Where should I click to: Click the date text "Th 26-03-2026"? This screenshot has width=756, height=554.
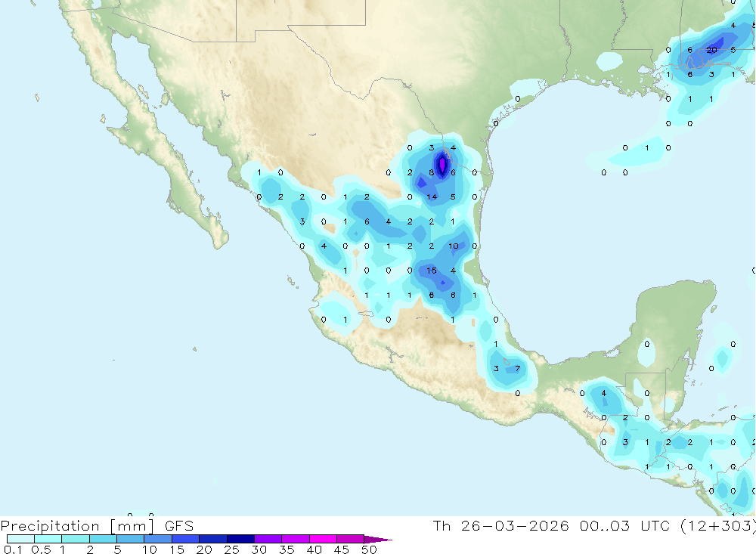pos(501,526)
